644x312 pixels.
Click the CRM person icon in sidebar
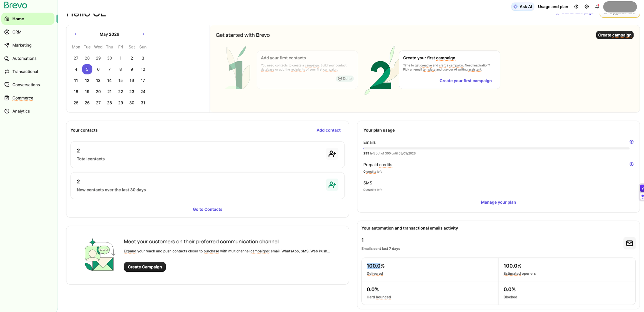click(x=7, y=32)
